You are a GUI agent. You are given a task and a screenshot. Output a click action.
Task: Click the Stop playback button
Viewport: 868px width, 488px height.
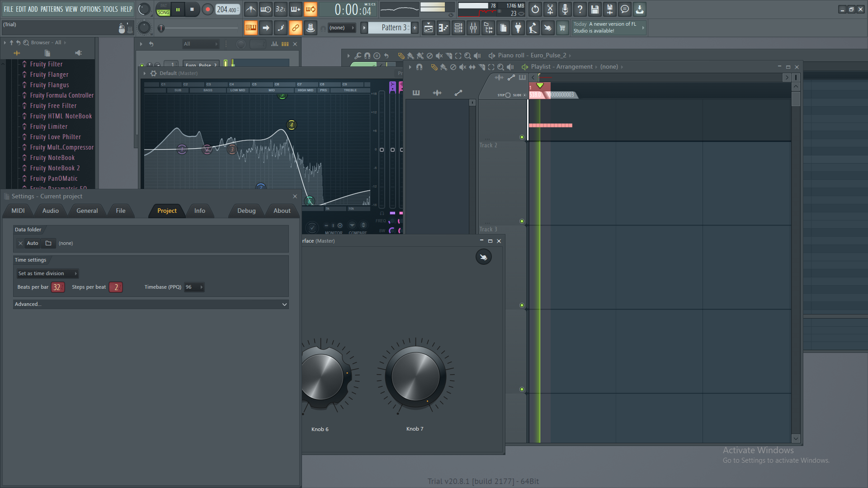point(192,9)
